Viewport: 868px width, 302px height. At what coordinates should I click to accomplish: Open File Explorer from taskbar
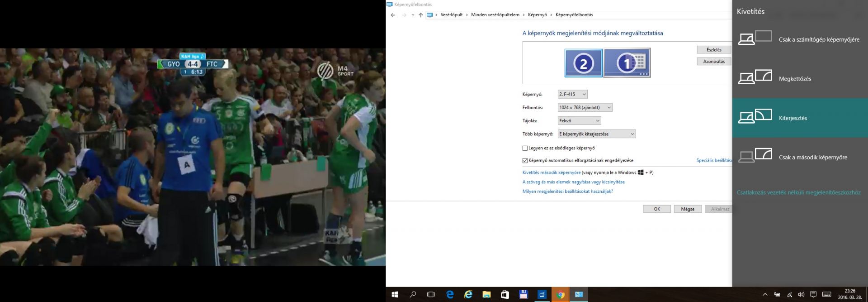point(486,295)
